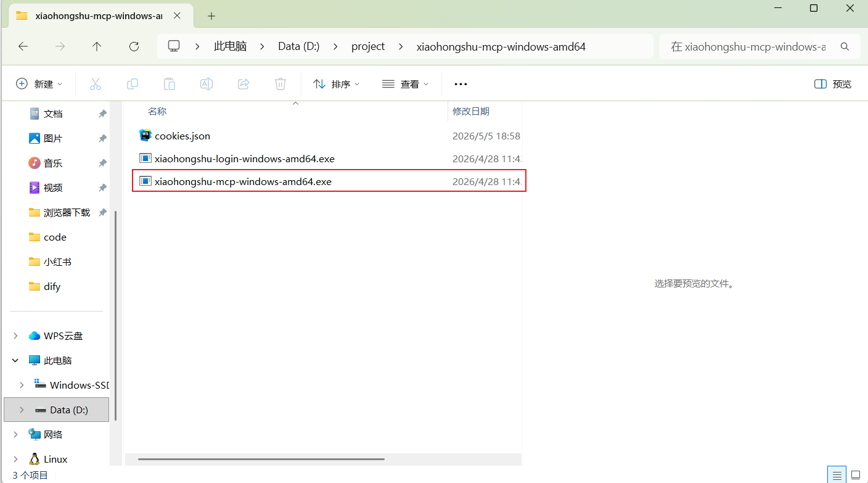Click the cookies.json file icon
The width and height of the screenshot is (868, 483).
click(145, 136)
